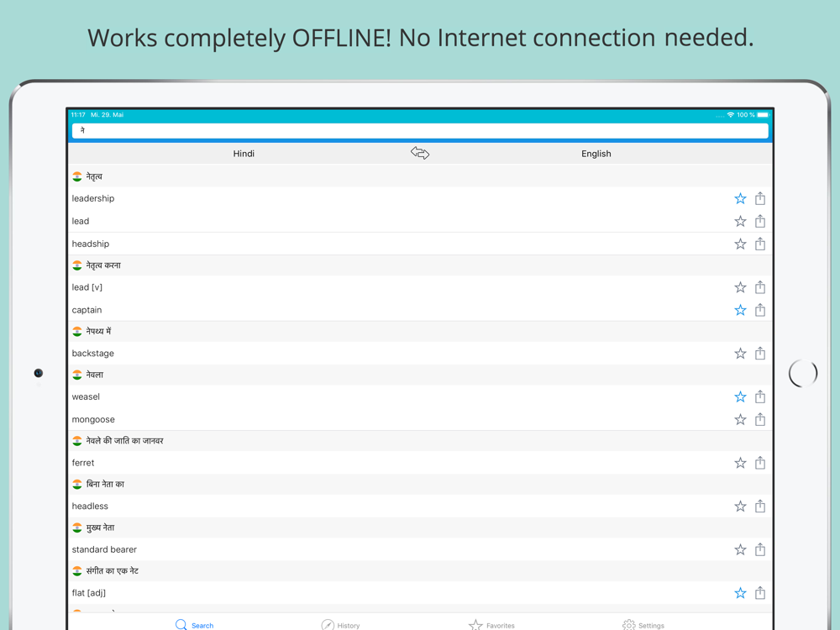Image resolution: width=840 pixels, height=630 pixels.
Task: Share the 'backstage' entry
Action: pos(760,354)
